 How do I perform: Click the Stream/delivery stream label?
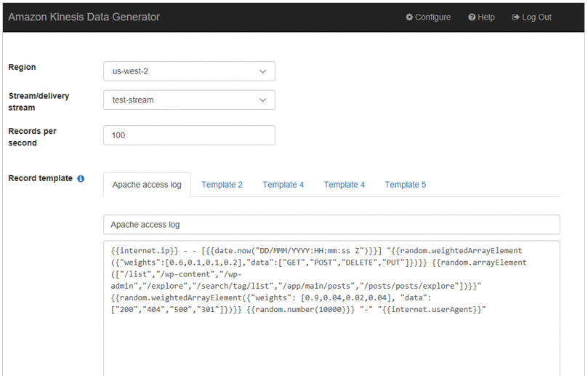point(39,102)
